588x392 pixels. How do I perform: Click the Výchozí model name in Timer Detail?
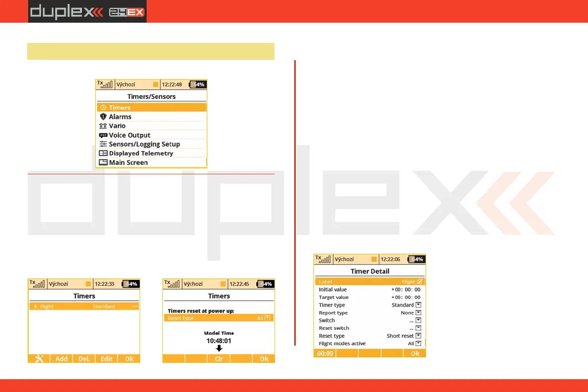(344, 259)
